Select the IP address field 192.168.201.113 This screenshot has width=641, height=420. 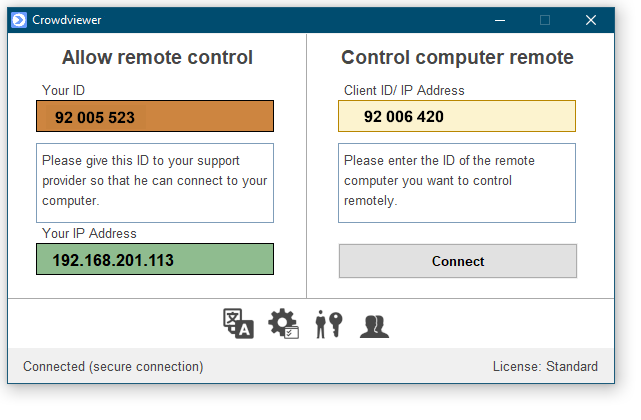155,260
